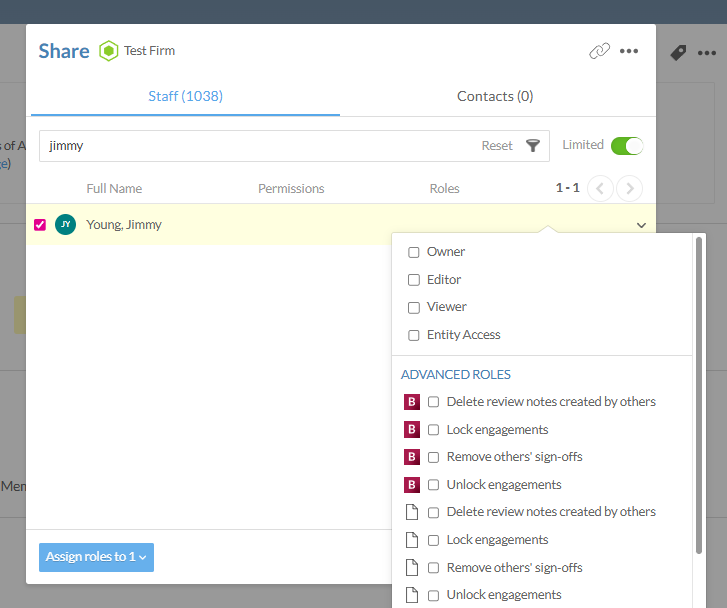
Task: Check B-type Delete review notes created by others
Action: [433, 402]
